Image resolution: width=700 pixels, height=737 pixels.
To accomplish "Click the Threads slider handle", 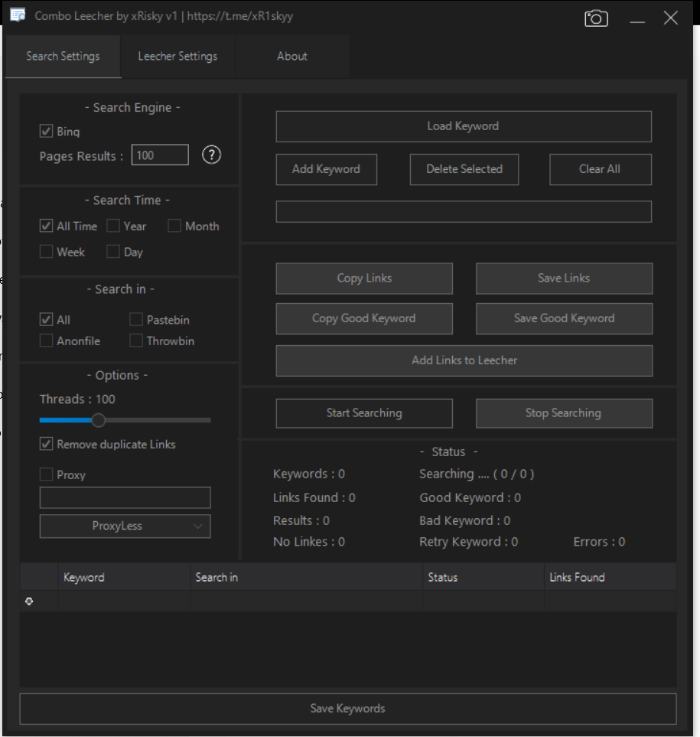I will click(x=98, y=420).
